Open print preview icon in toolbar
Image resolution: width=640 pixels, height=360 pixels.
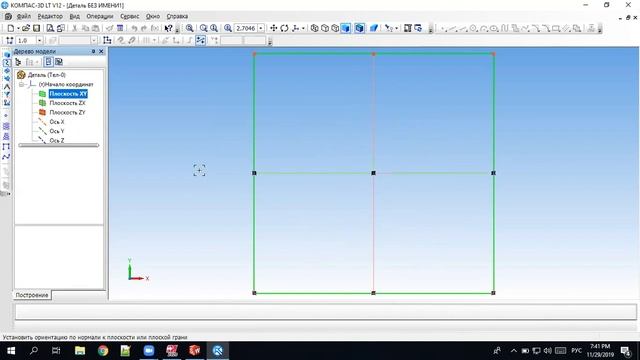click(50, 28)
